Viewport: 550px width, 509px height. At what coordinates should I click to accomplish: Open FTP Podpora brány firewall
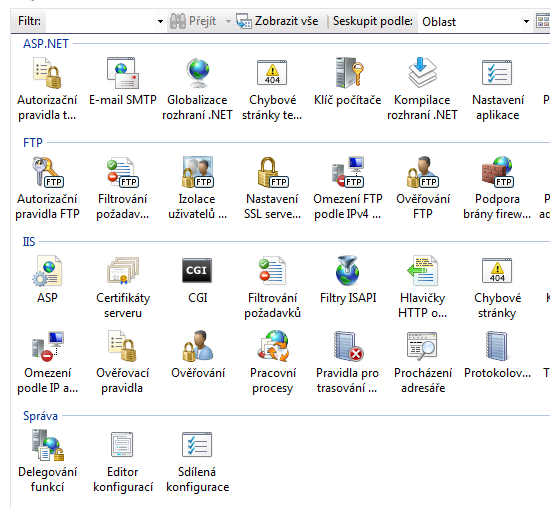click(x=497, y=188)
